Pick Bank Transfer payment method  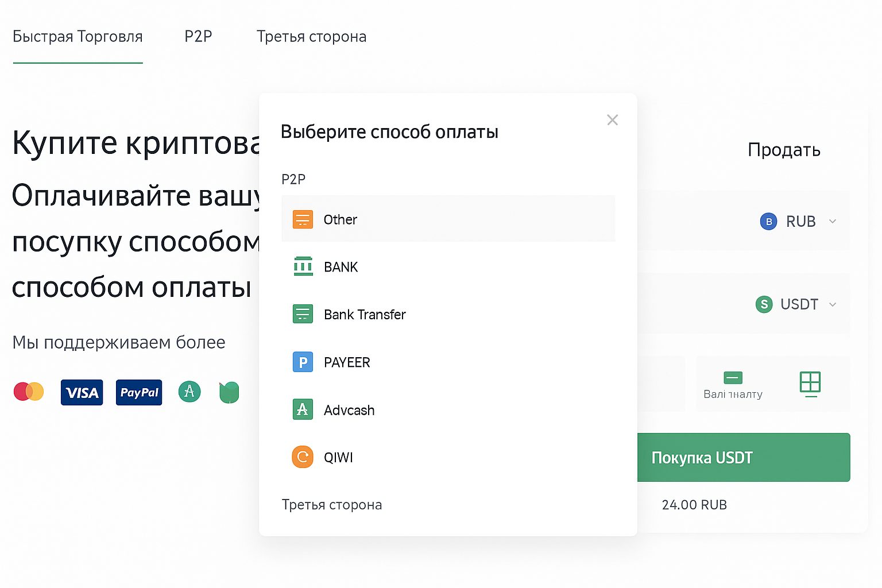click(x=365, y=315)
